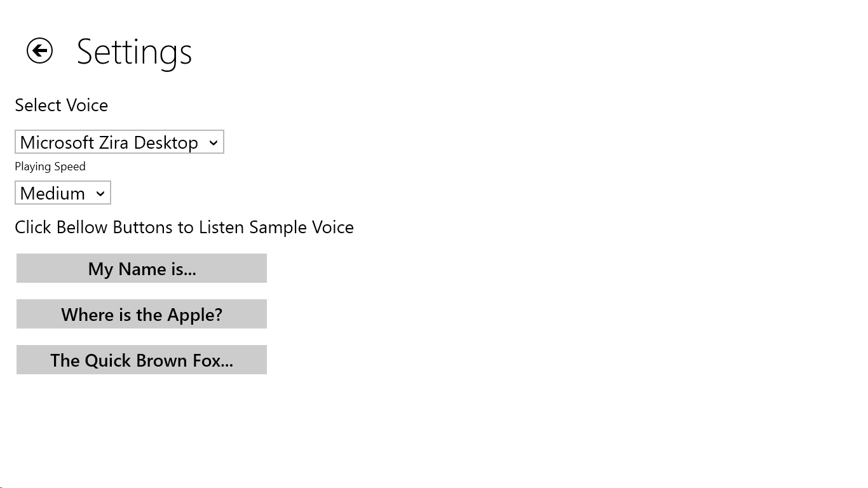Click the "Select Voice" label
Screen dimensions: 868x488
point(62,105)
